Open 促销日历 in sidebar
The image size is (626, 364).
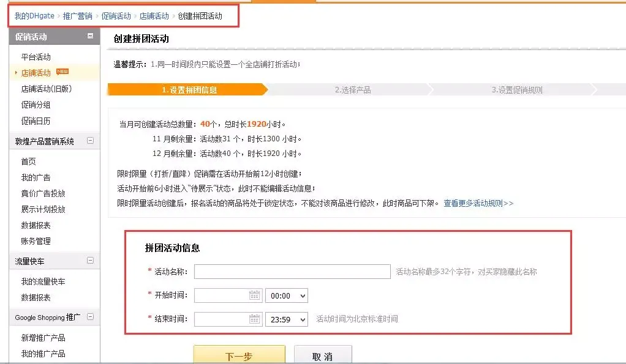(36, 121)
